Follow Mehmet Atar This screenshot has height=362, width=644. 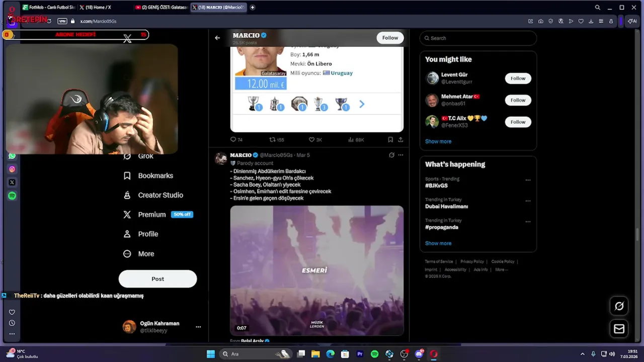coord(518,100)
